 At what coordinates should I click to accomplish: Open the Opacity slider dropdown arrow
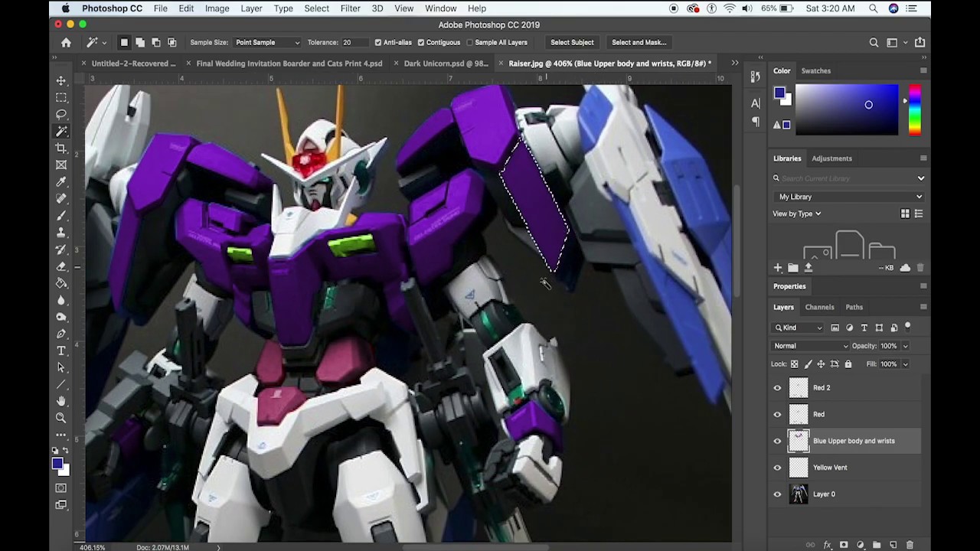[905, 346]
